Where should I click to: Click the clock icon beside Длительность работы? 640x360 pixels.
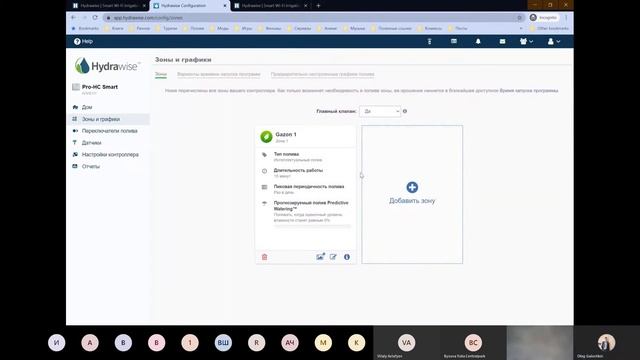pos(264,171)
